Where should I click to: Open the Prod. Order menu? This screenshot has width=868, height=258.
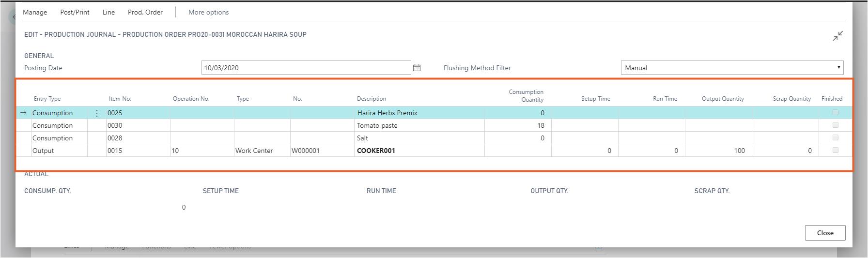tap(145, 12)
